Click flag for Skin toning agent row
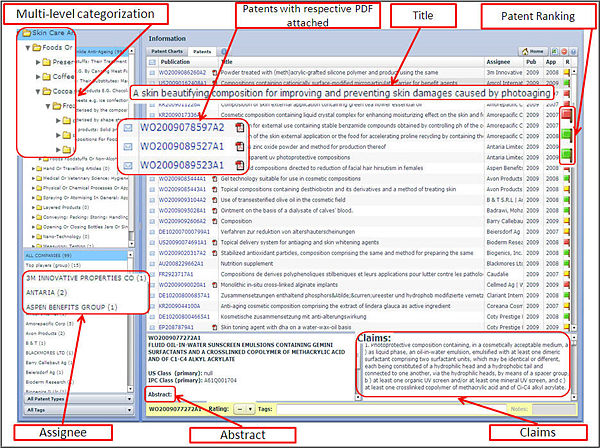Image resolution: width=600 pixels, height=448 pixels. [567, 327]
